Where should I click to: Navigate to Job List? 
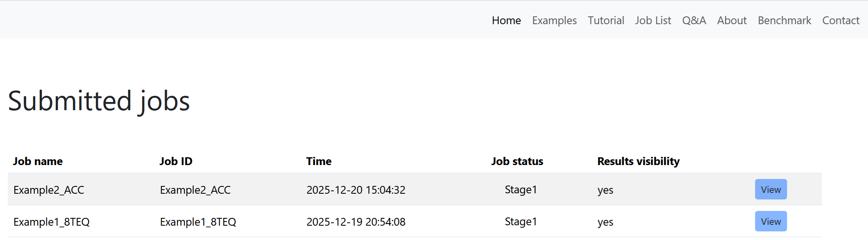tap(653, 20)
